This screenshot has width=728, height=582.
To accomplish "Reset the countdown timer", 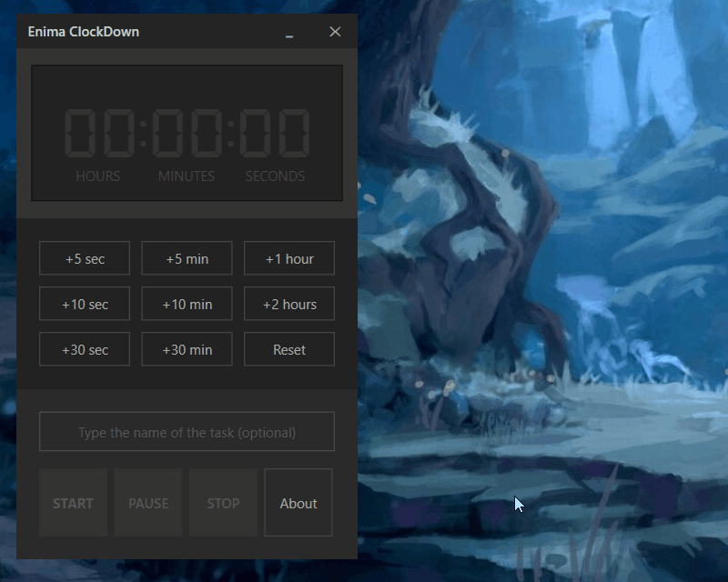I will click(289, 349).
